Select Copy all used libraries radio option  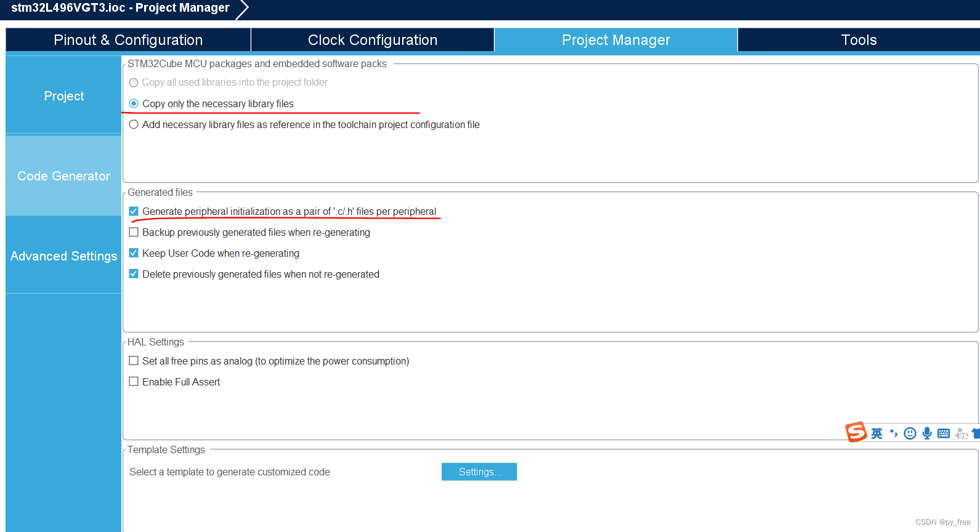(134, 83)
